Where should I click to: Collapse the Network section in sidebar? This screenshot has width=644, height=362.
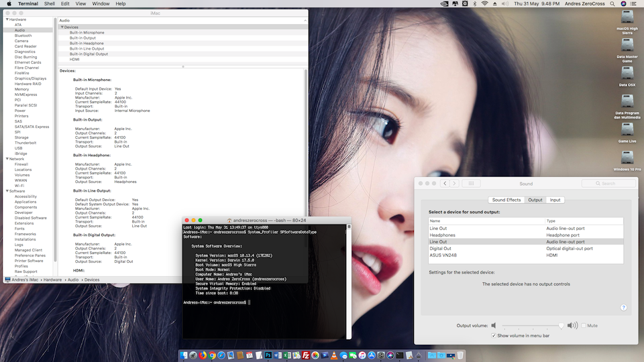[6, 159]
